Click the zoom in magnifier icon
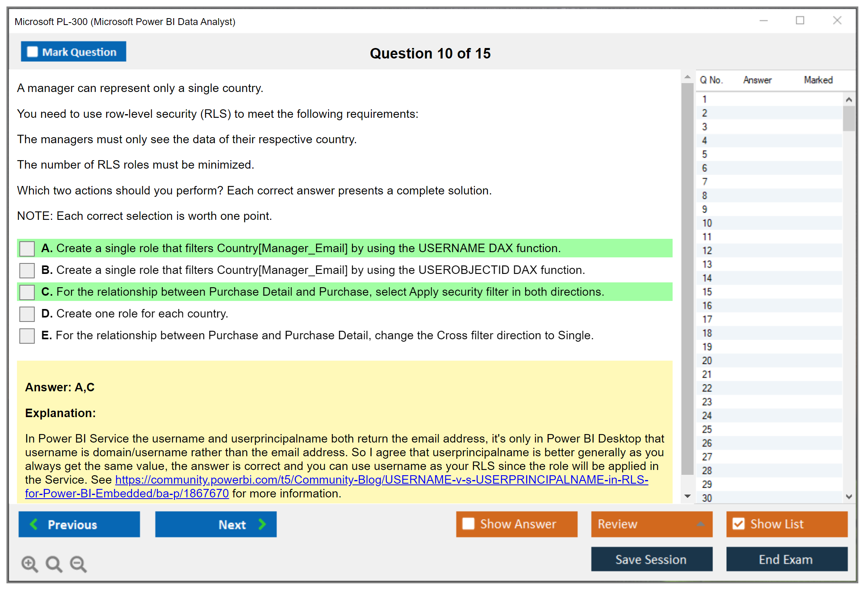The height and width of the screenshot is (593, 868). (x=29, y=564)
